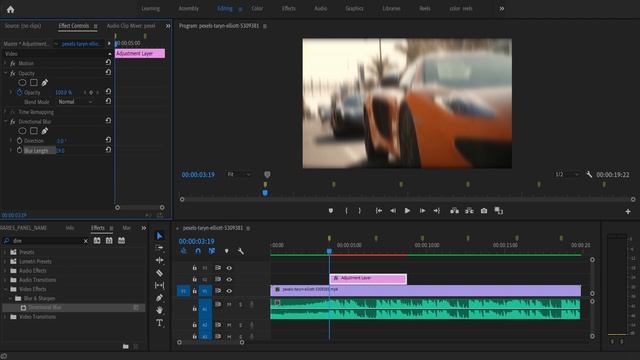640x360 pixels.
Task: Toggle Opacity stopwatch animation
Action: (19, 93)
